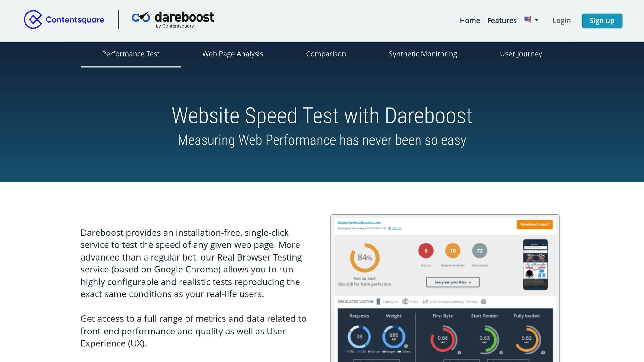The height and width of the screenshot is (362, 644).
Task: Click the Sign up button
Action: [x=602, y=21]
